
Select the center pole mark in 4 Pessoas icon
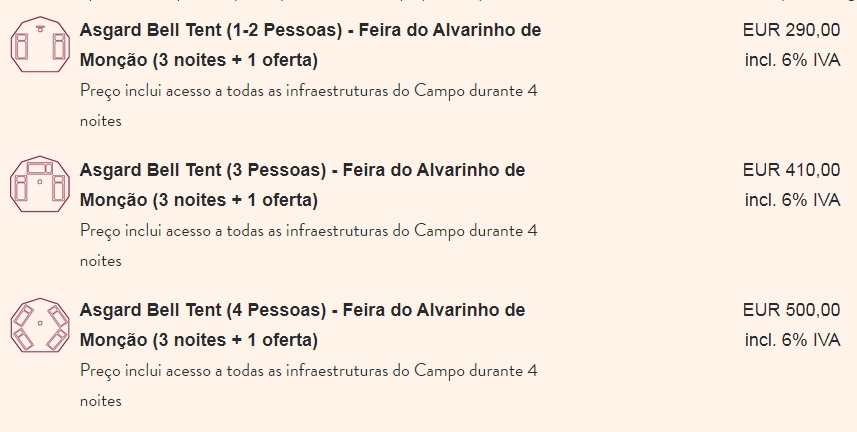coord(40,323)
